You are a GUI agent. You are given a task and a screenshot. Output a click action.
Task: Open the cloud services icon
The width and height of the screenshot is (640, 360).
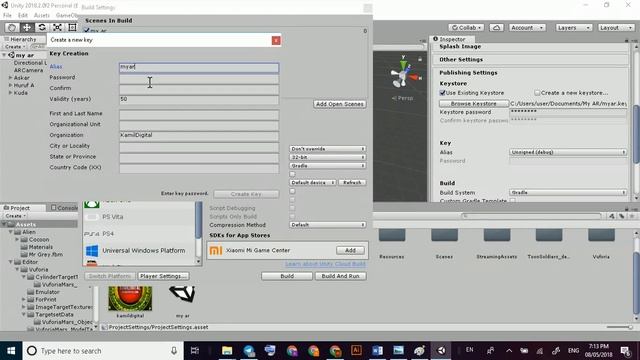[x=496, y=28]
